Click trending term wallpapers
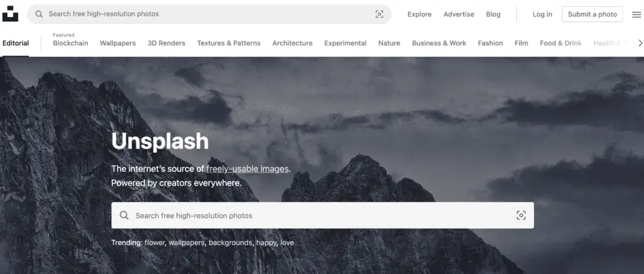Image resolution: width=644 pixels, height=274 pixels. pos(186,243)
